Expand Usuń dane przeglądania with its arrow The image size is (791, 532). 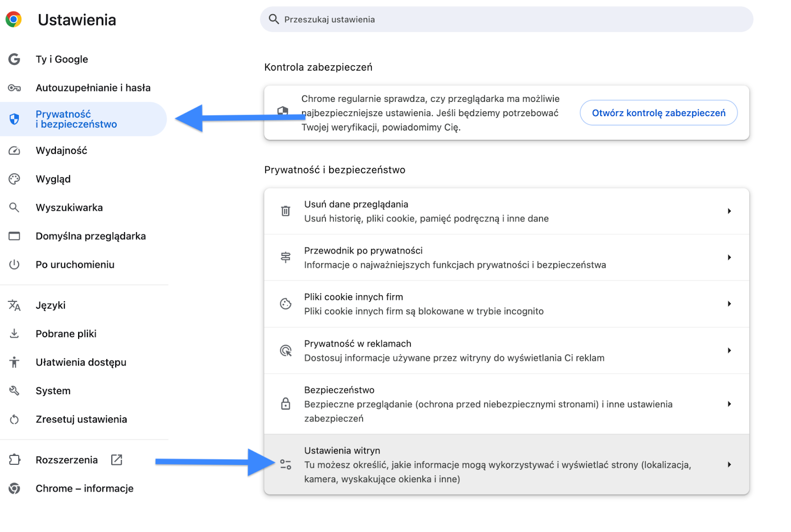pos(729,211)
